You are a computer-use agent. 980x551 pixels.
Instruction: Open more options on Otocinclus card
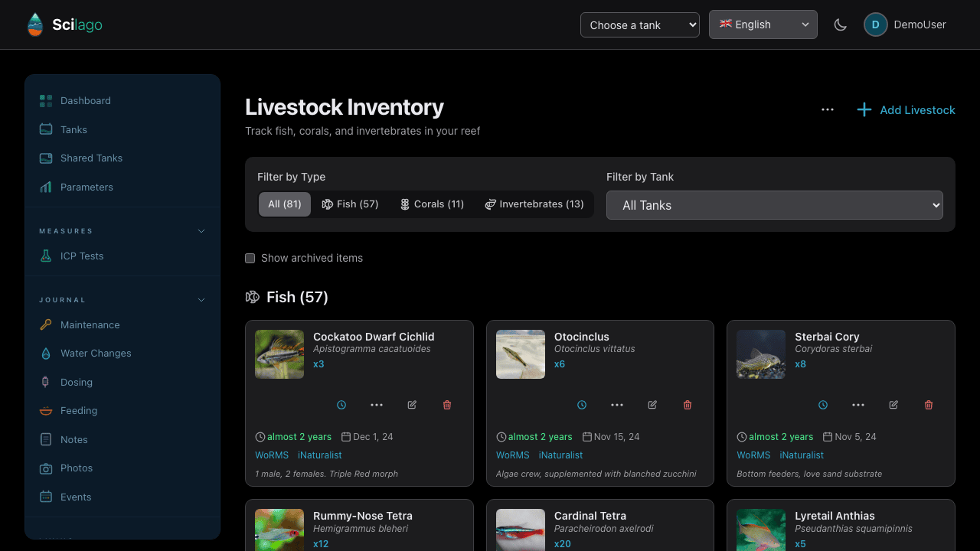point(617,405)
